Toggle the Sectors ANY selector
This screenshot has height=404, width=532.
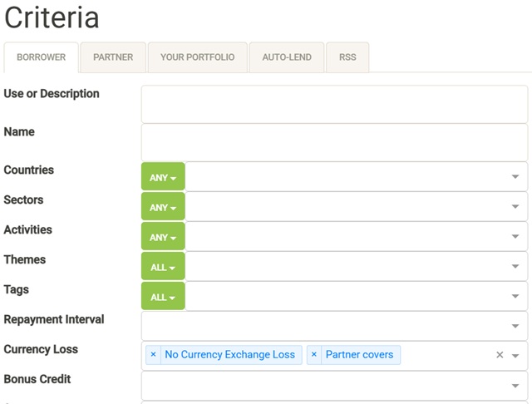point(163,207)
